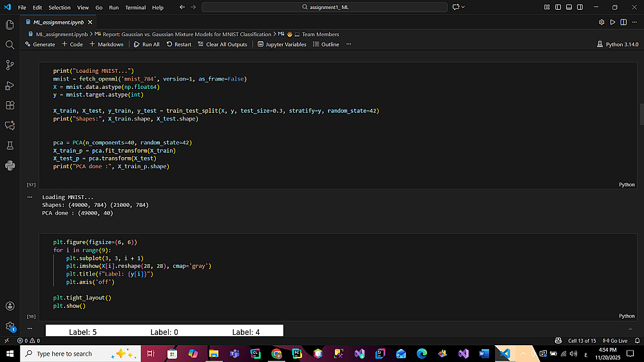
Task: Open the Run and Debug view
Action: pyautogui.click(x=10, y=86)
